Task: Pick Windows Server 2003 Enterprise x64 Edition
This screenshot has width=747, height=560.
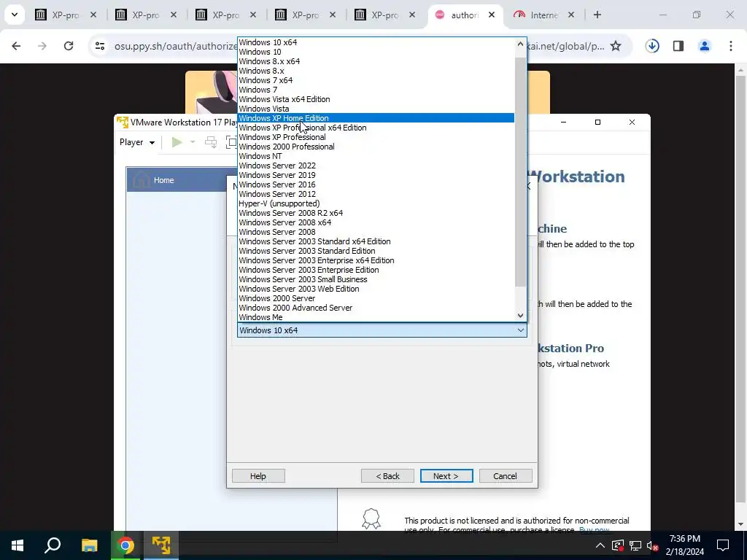Action: (376, 260)
